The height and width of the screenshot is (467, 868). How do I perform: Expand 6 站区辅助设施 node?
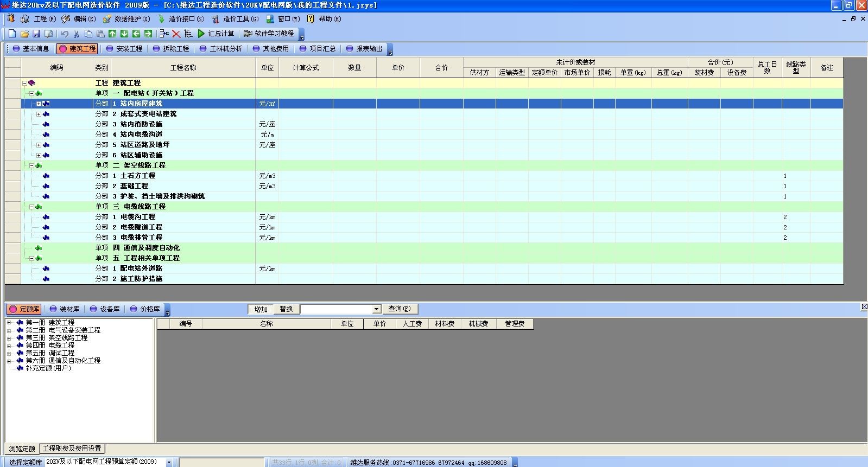39,155
